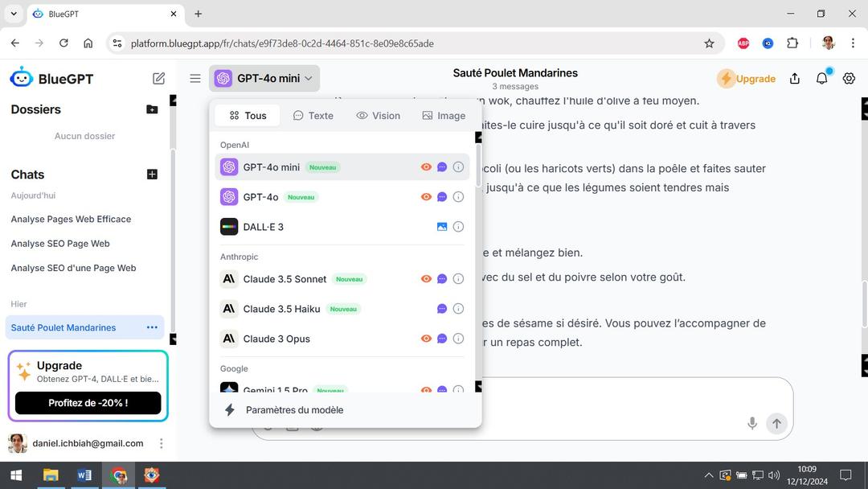868x489 pixels.
Task: Click chat bubble icon on Claude 3.5 Haiku row
Action: [442, 309]
